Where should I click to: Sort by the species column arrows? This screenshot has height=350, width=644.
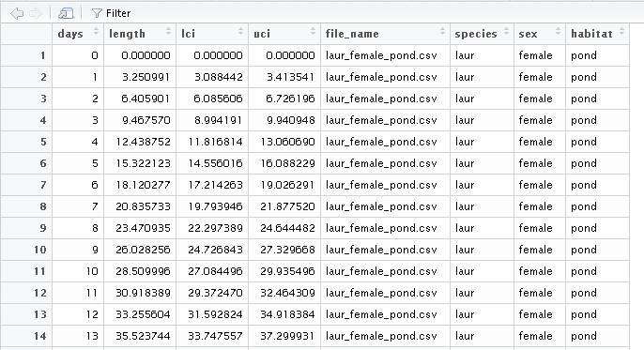pos(506,31)
